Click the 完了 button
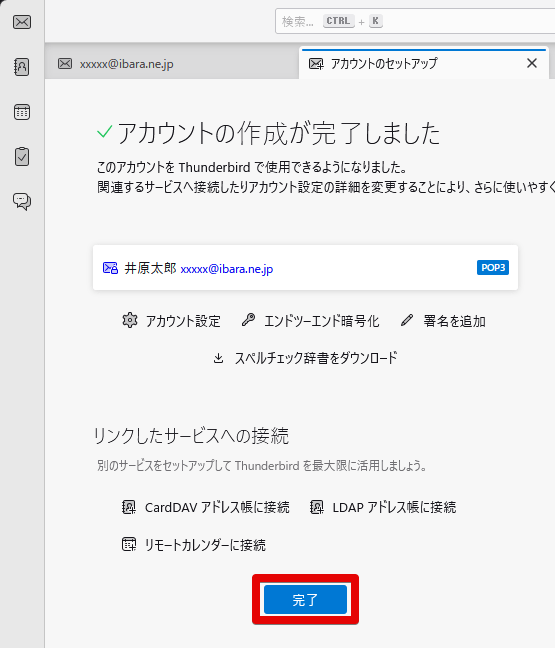This screenshot has height=648, width=555. point(305,599)
